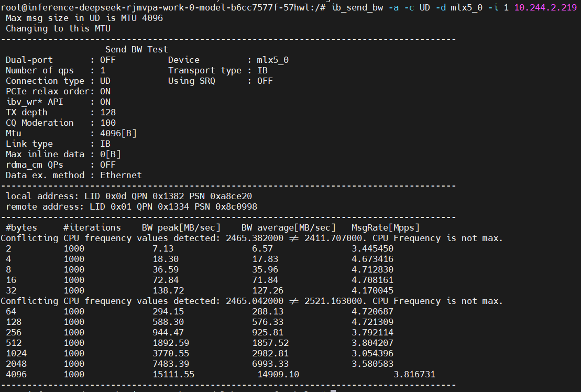Click peak value "138.72" in the 32 row
The width and height of the screenshot is (581, 392).
tap(168, 290)
